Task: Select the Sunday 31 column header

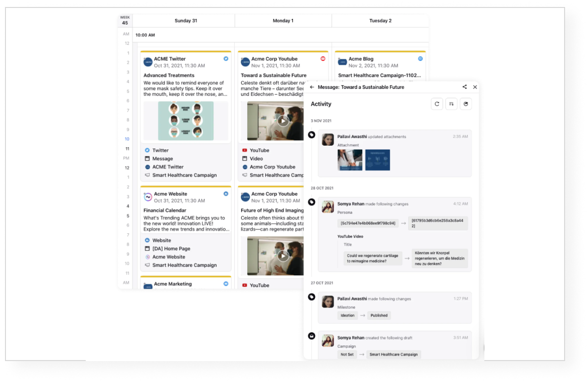Action: pyautogui.click(x=186, y=20)
